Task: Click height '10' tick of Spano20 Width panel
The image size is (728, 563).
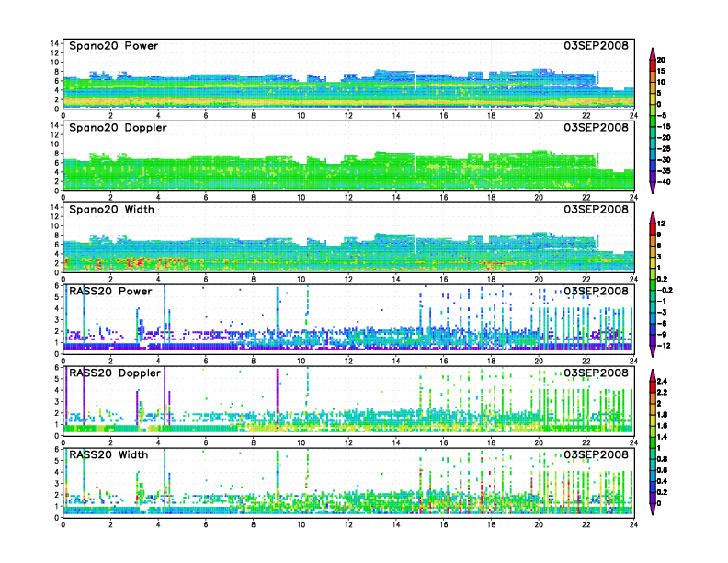Action: (55, 225)
